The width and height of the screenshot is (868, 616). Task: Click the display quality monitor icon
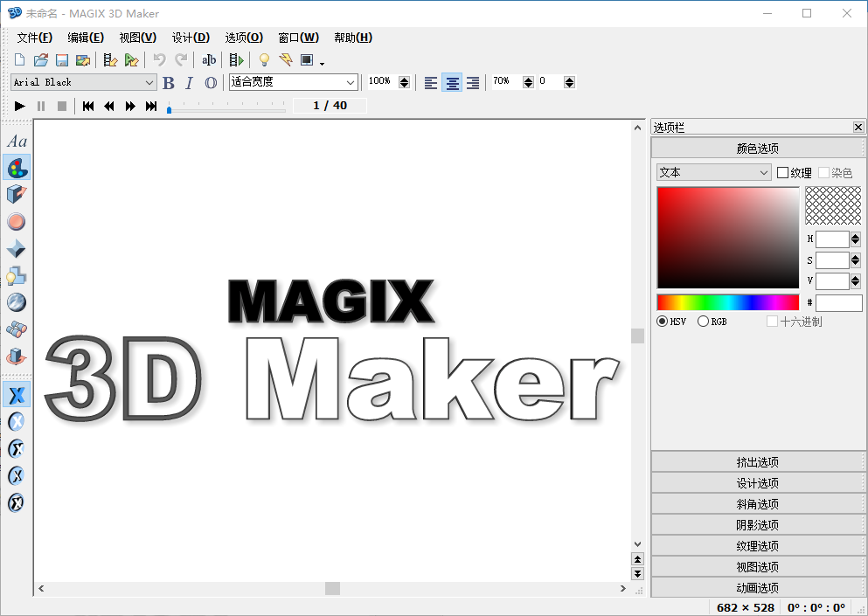(x=307, y=59)
